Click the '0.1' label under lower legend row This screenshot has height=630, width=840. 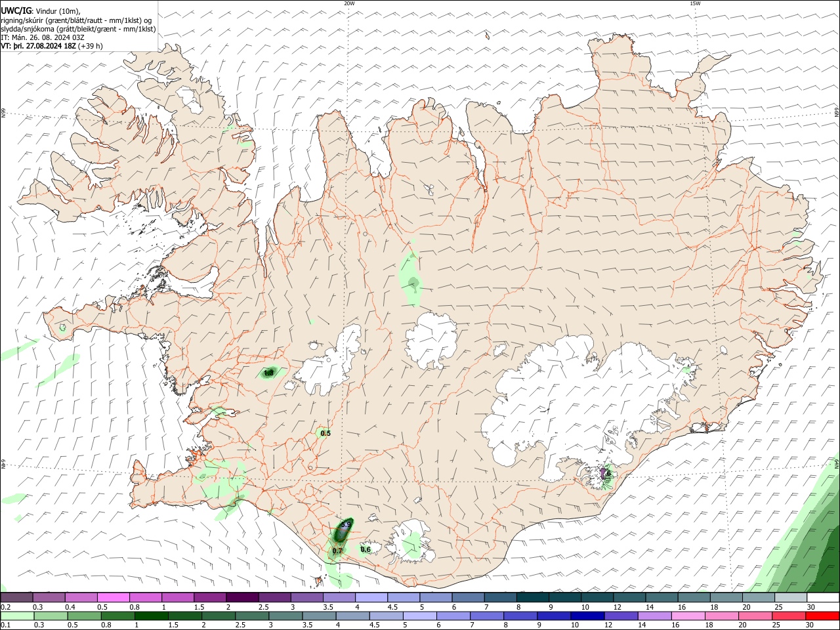(x=5, y=625)
